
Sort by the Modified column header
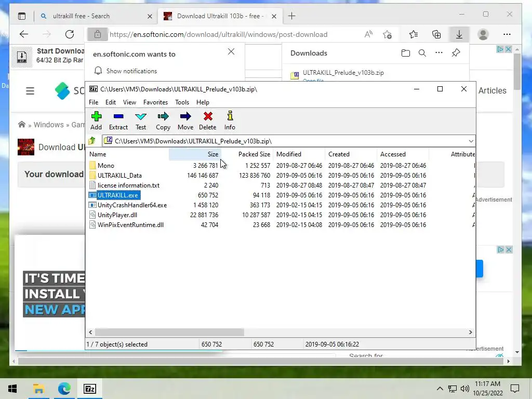pos(299,154)
